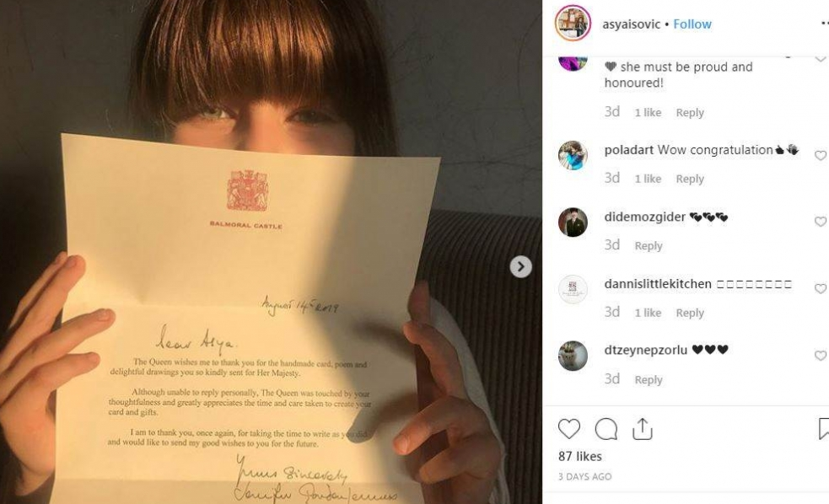Viewport: 829px width, 504px height.
Task: Open poladart avatar
Action: [573, 155]
